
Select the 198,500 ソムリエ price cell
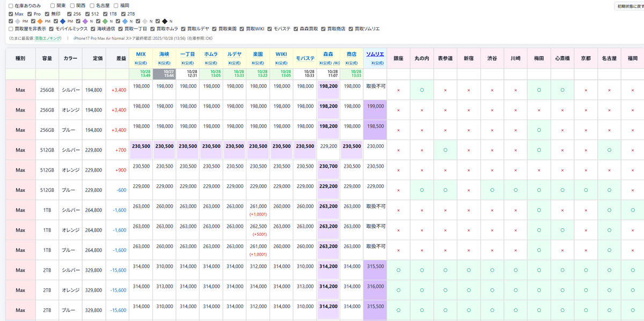[x=375, y=130]
